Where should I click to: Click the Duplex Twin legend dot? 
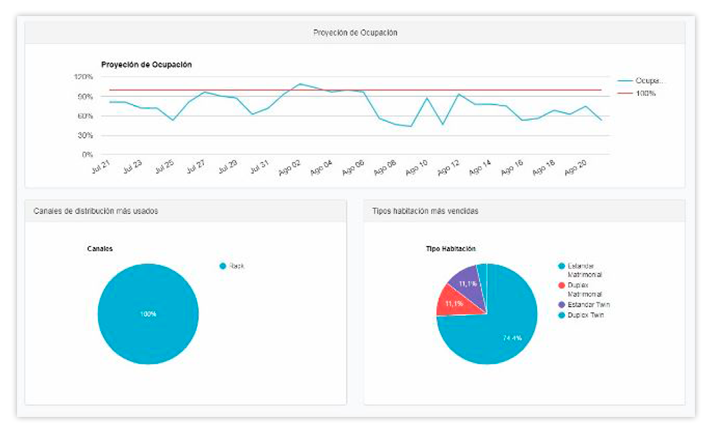(x=561, y=315)
